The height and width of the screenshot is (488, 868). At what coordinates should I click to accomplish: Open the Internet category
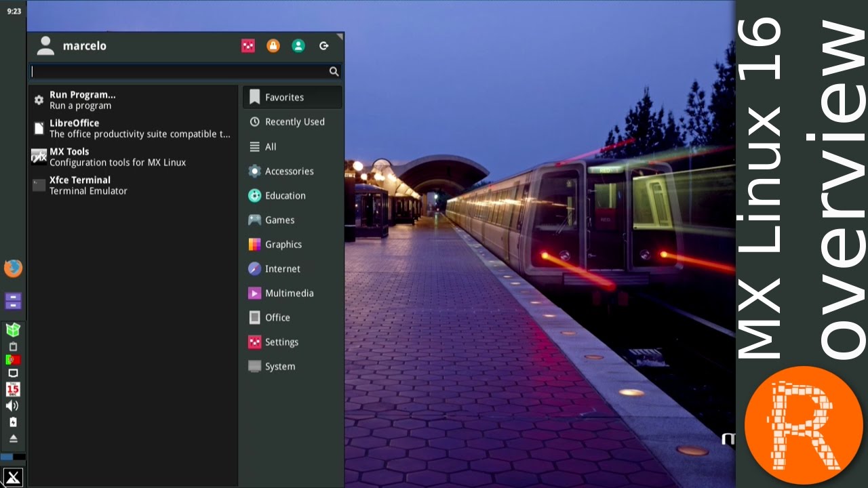coord(292,269)
